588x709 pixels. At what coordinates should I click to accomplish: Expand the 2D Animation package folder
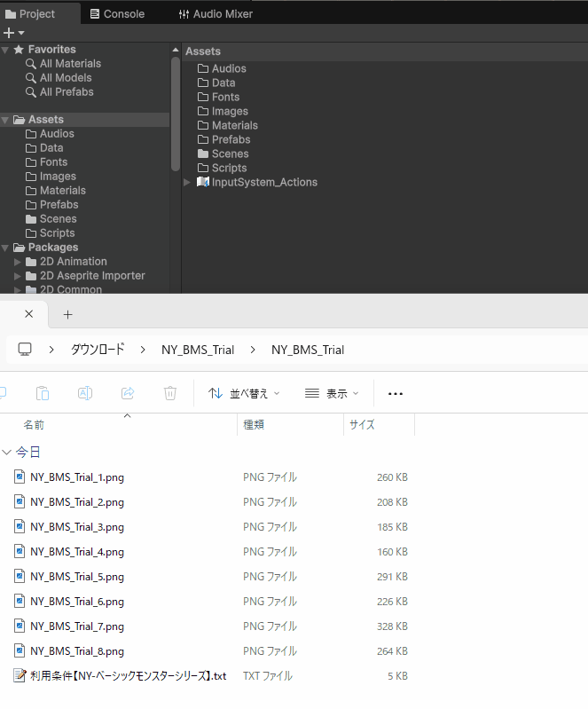[18, 262]
